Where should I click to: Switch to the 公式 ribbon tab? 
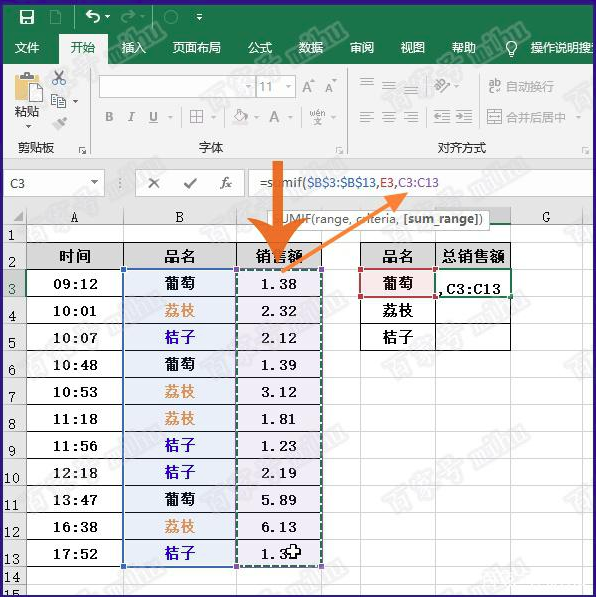point(260,48)
